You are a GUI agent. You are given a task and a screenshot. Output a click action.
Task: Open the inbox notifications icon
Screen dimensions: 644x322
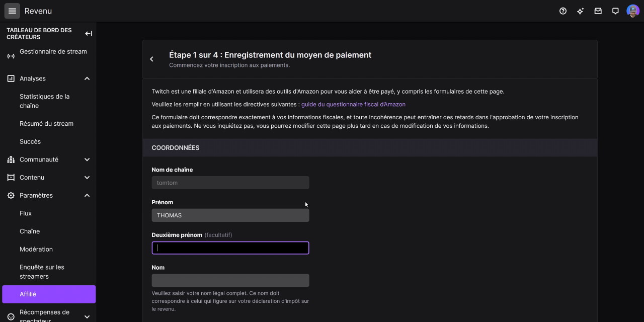[x=598, y=11]
